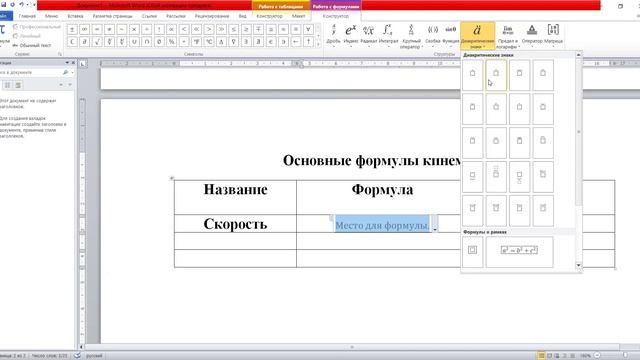Insert the partial derivative ∂ symbol

tap(84, 42)
